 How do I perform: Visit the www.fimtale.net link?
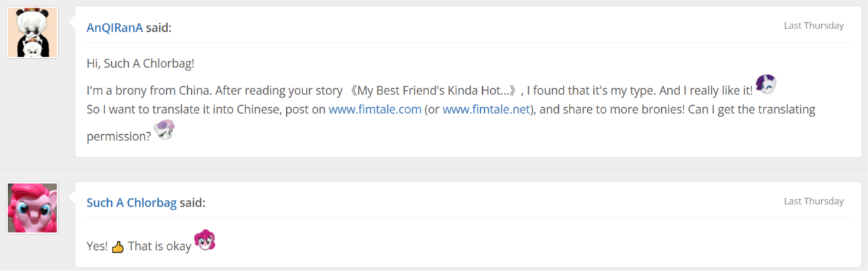486,109
